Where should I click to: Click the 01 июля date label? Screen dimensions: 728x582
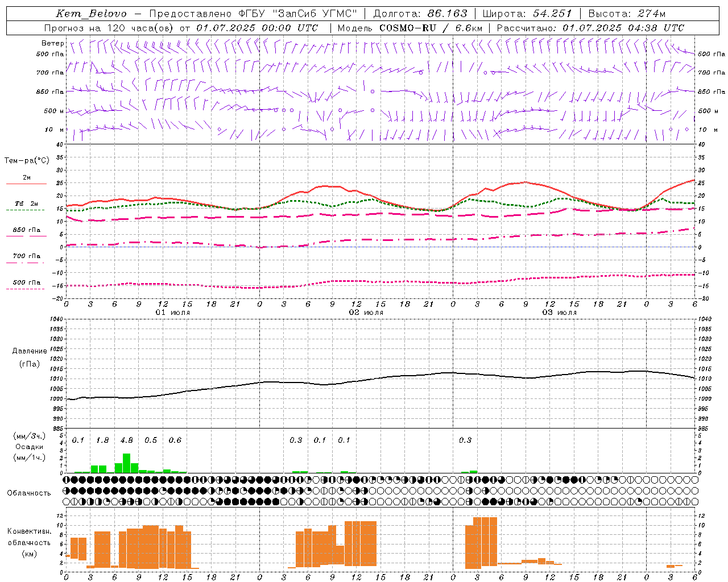[173, 313]
